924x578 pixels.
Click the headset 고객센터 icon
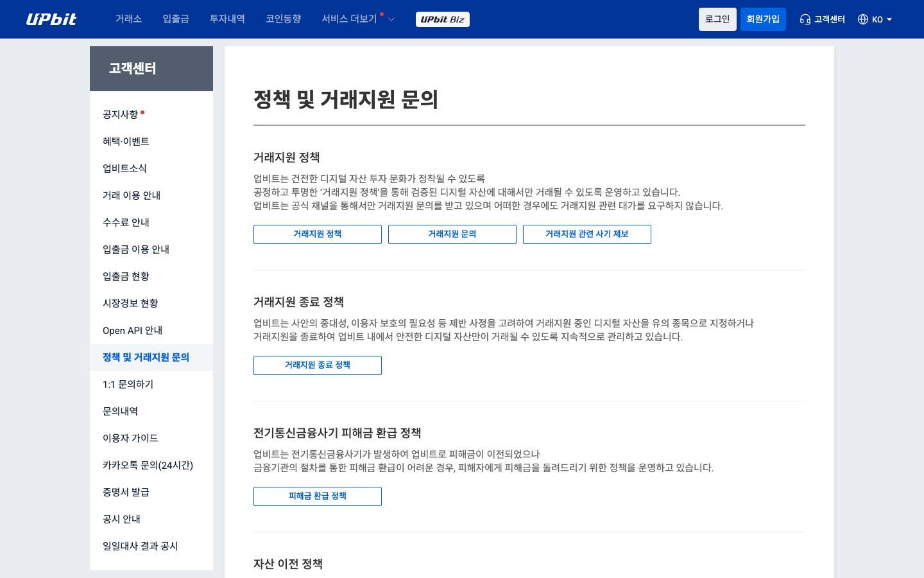click(x=805, y=19)
